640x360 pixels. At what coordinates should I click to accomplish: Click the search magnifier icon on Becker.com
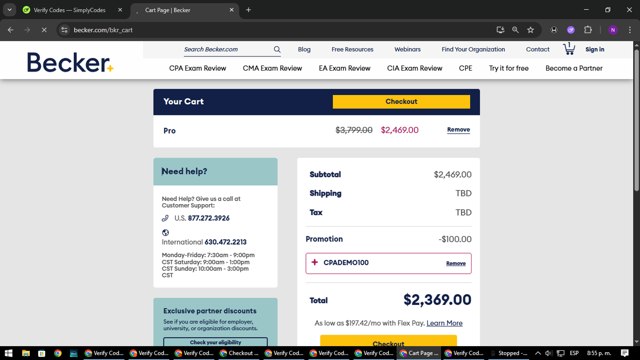click(x=277, y=49)
